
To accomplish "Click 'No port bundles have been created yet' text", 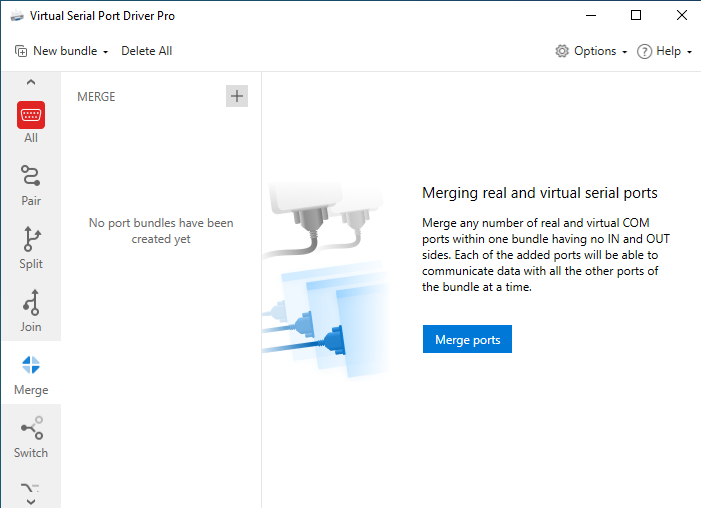I will point(161,231).
